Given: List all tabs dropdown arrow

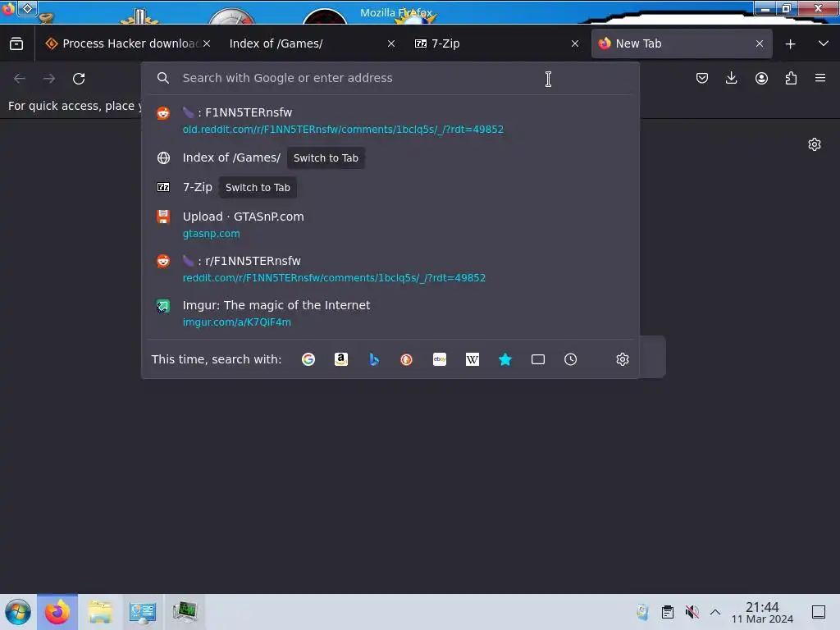Looking at the screenshot, I should (824, 44).
